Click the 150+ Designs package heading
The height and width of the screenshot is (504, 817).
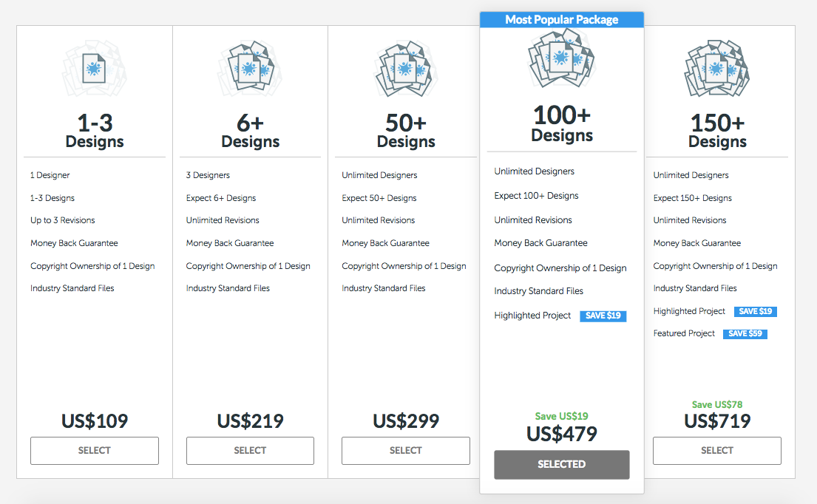coord(717,132)
